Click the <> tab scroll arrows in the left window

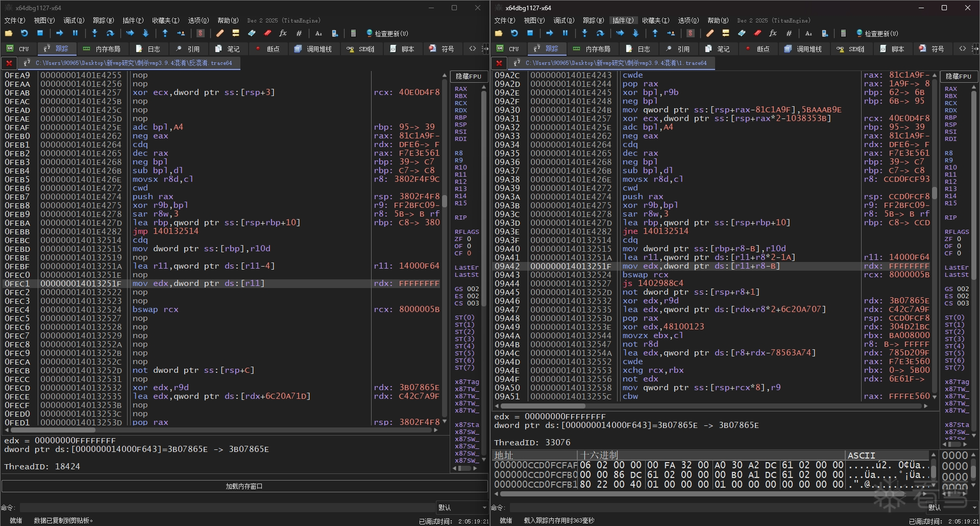pyautogui.click(x=473, y=49)
